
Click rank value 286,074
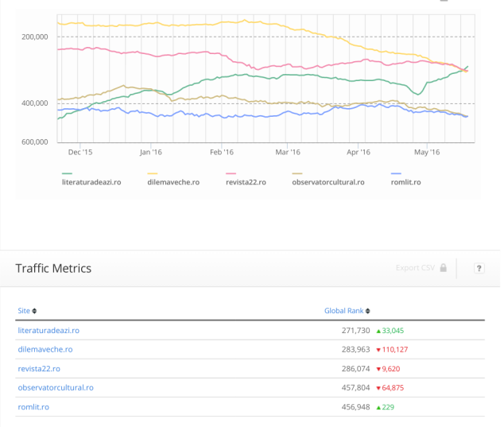(355, 369)
